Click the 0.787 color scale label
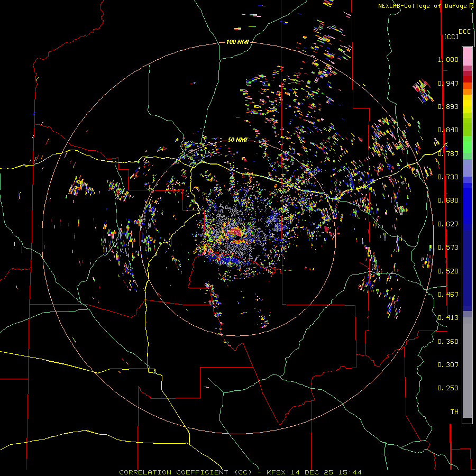Screen dimensions: 476x476 click(448, 153)
